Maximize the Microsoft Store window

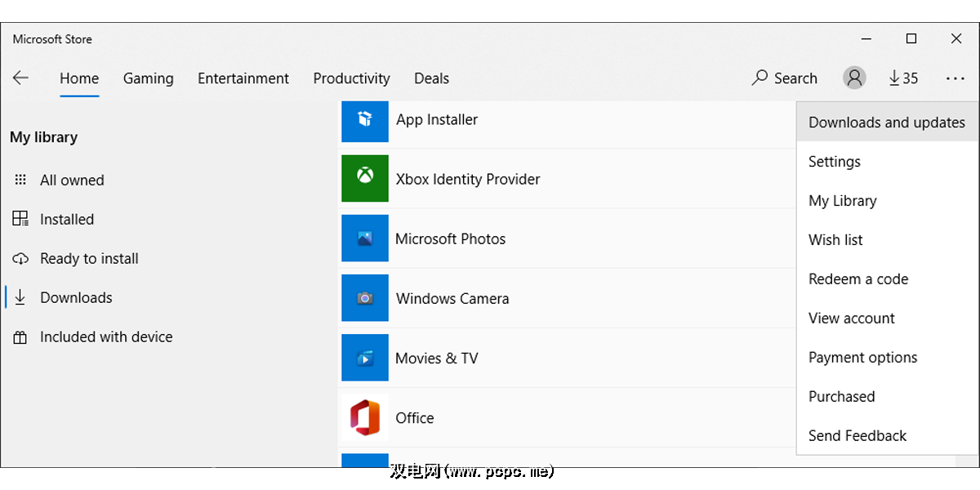[911, 38]
